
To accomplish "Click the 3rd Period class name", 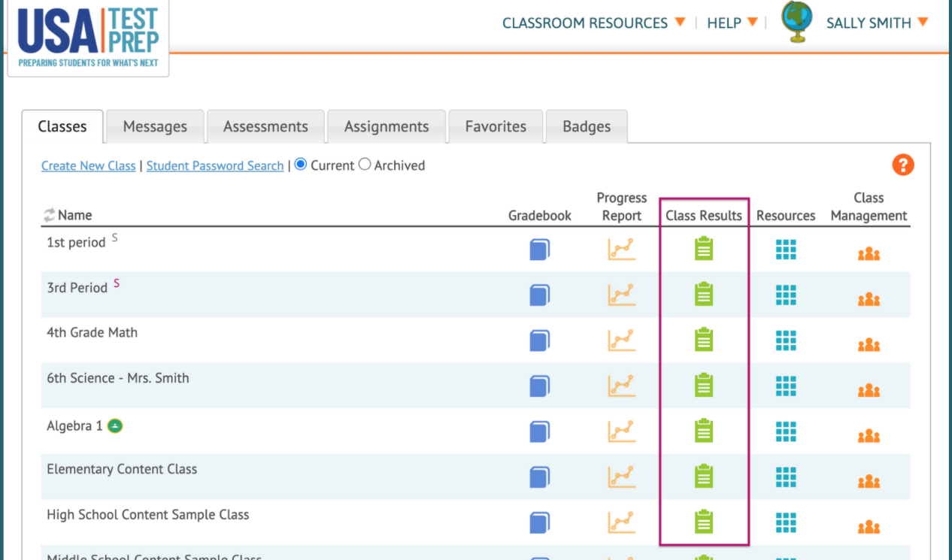I will pyautogui.click(x=77, y=288).
